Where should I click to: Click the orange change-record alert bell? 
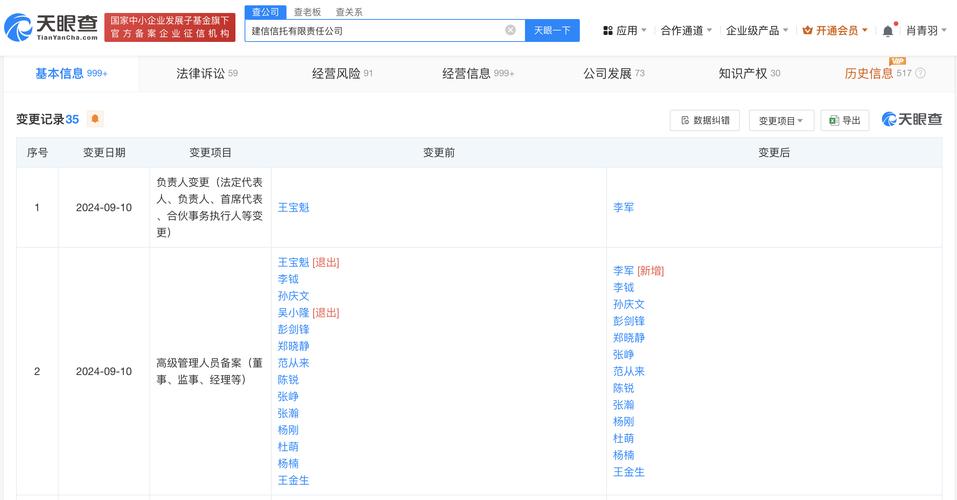[x=95, y=119]
